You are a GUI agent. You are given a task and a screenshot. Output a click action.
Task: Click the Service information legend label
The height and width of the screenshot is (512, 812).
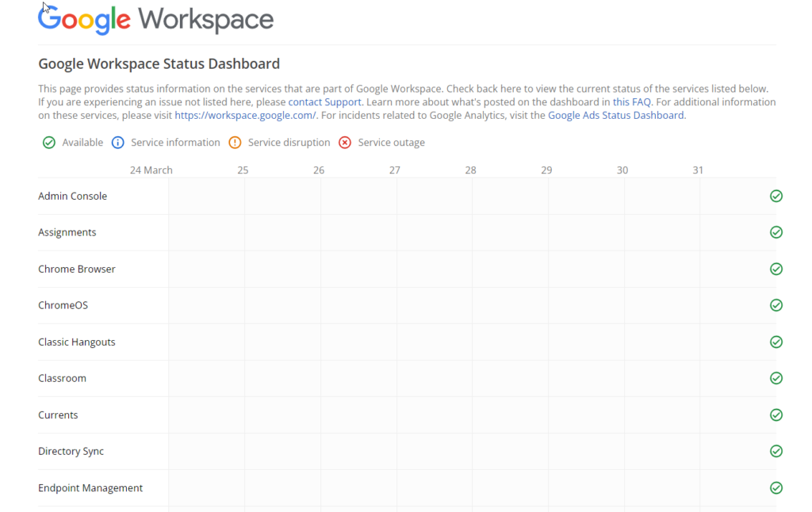[175, 143]
